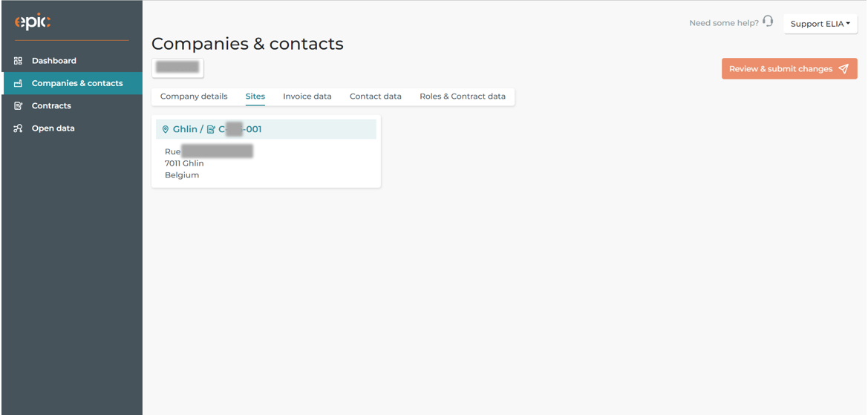Go to the Contact data tab
This screenshot has width=868, height=415.
(375, 97)
